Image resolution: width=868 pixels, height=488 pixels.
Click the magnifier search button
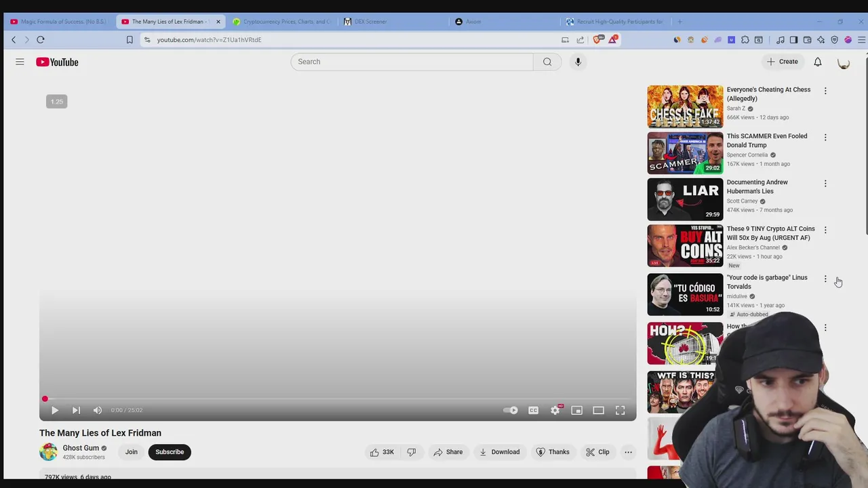547,62
